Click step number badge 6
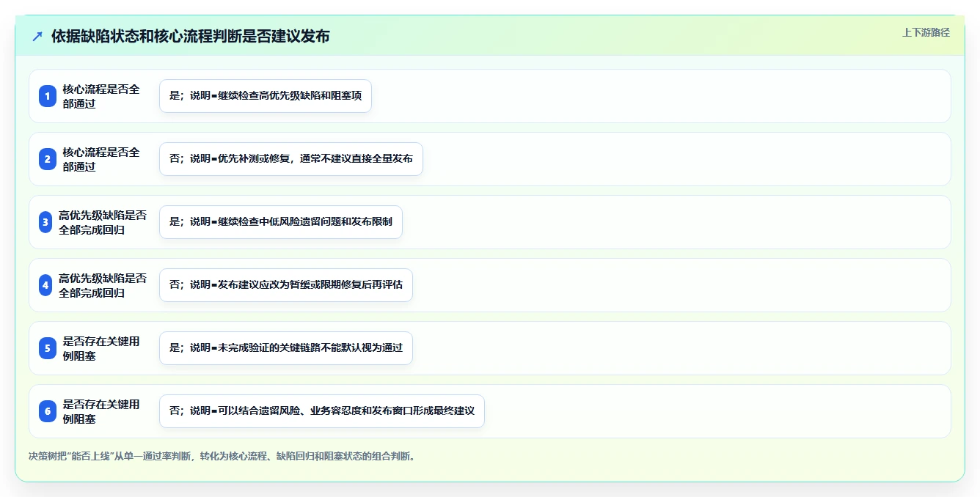 tap(48, 411)
